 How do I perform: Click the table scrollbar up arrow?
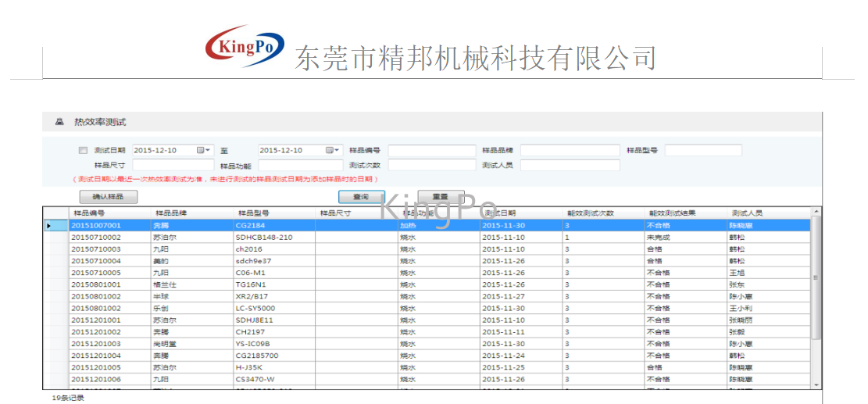point(816,212)
